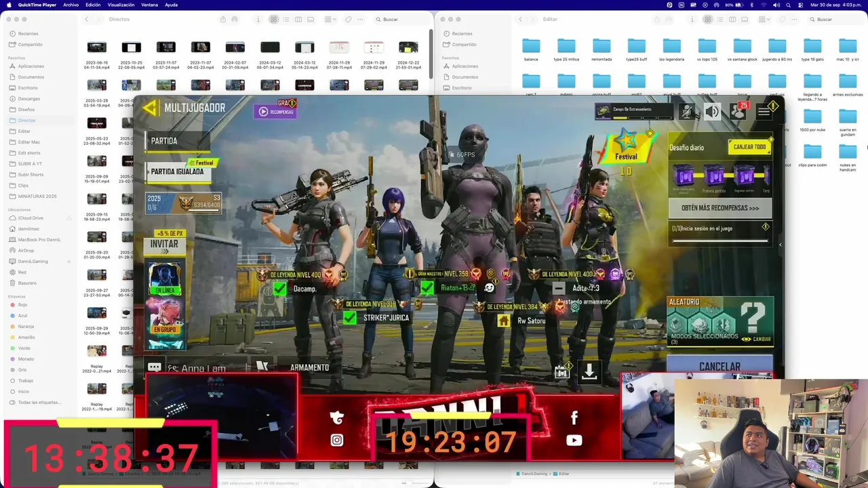Open the in-game download arrow icon
The image size is (868, 488).
point(589,371)
